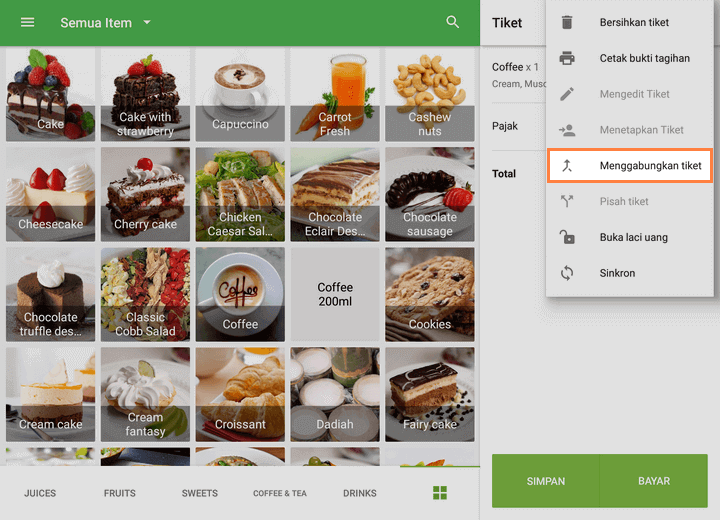Click the search magnifier icon
Image resolution: width=720 pixels, height=520 pixels.
(453, 22)
